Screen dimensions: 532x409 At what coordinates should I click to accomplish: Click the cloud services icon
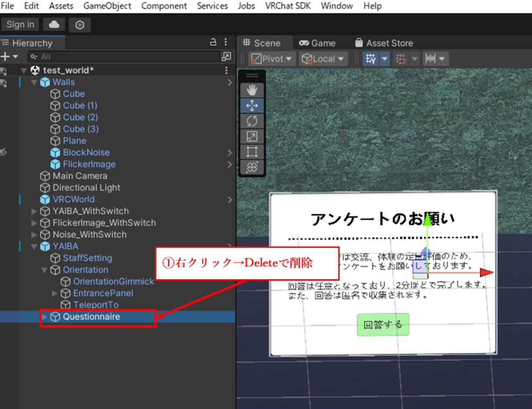[54, 25]
